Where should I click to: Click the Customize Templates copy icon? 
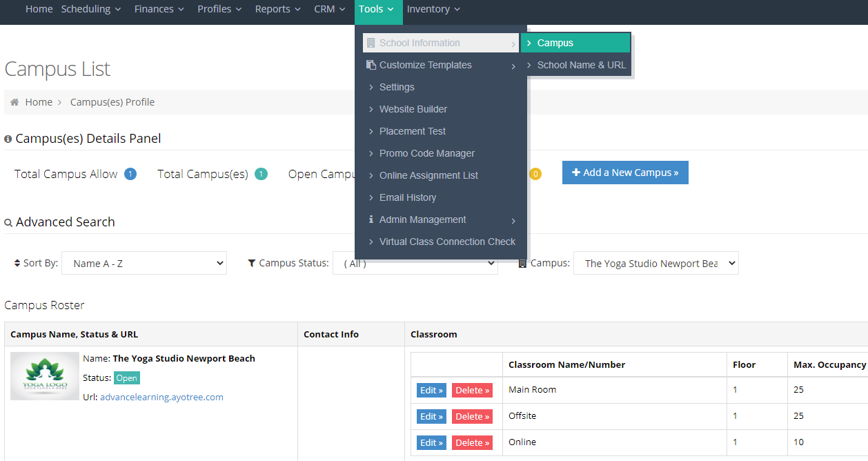(371, 65)
